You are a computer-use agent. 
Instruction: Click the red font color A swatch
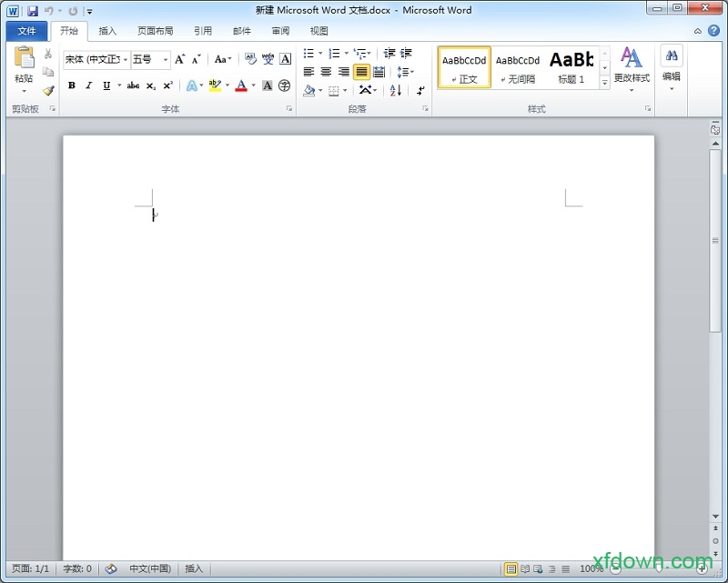pos(240,85)
